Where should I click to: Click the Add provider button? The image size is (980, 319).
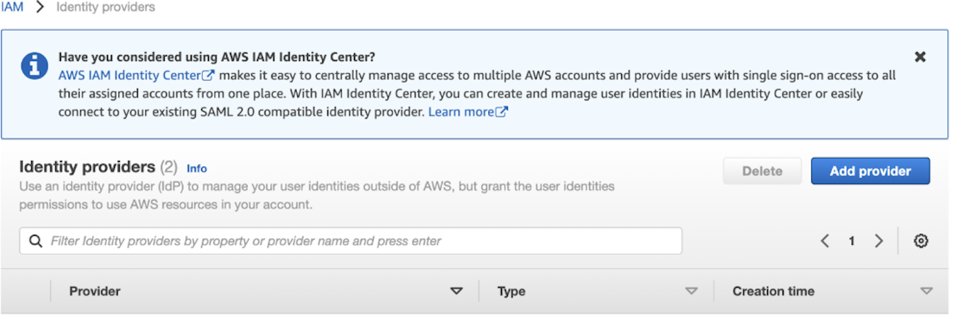[x=870, y=171]
